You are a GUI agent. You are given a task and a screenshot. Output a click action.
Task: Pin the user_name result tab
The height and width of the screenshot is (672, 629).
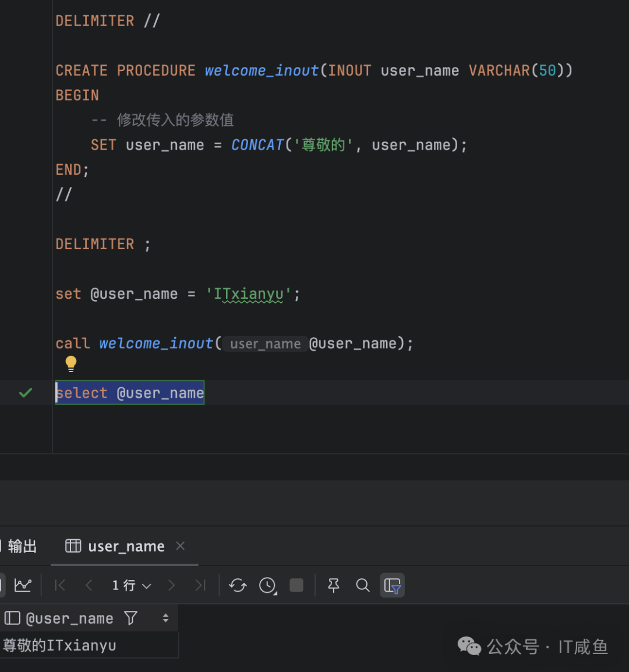pyautogui.click(x=334, y=585)
